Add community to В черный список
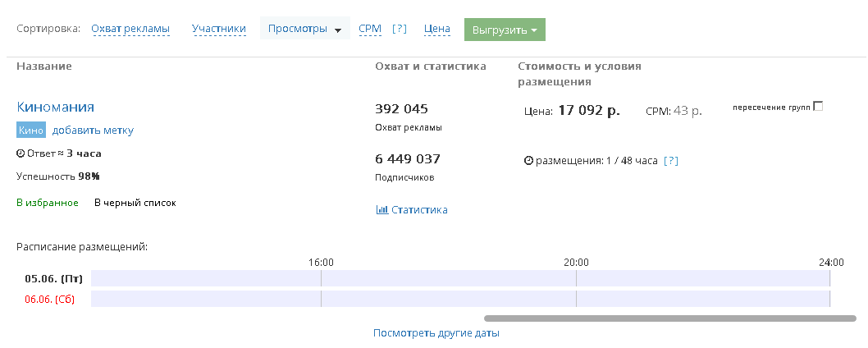The image size is (868, 348). point(135,203)
